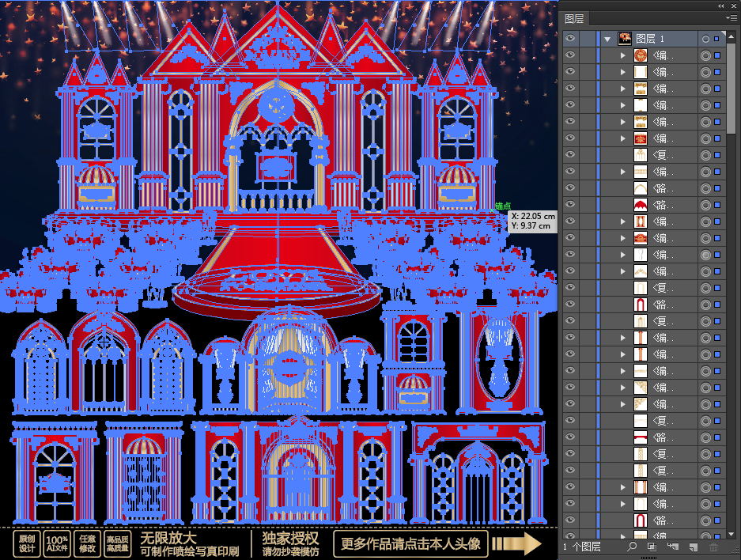
Task: Toggle visibility of the gold crown ornament group
Action: coord(570,271)
